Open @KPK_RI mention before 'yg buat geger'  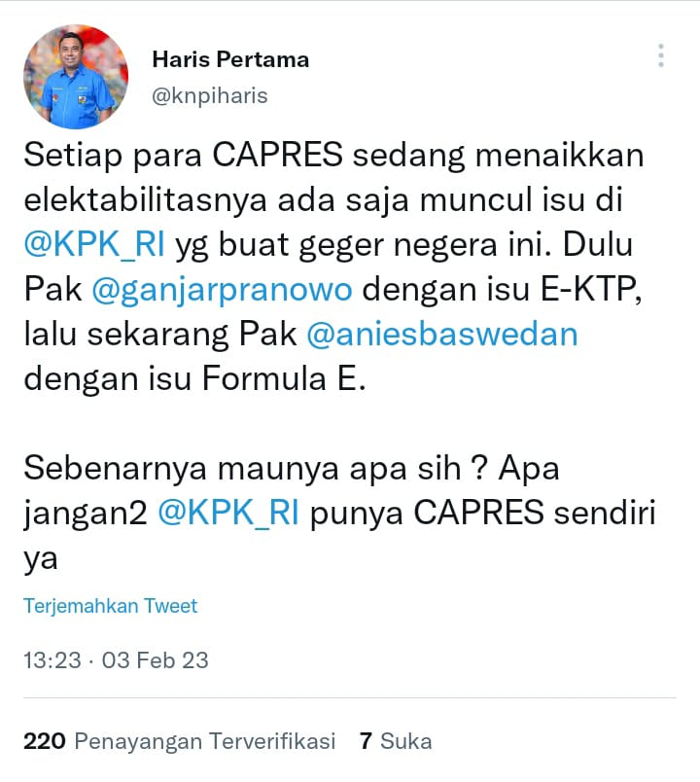pos(94,244)
